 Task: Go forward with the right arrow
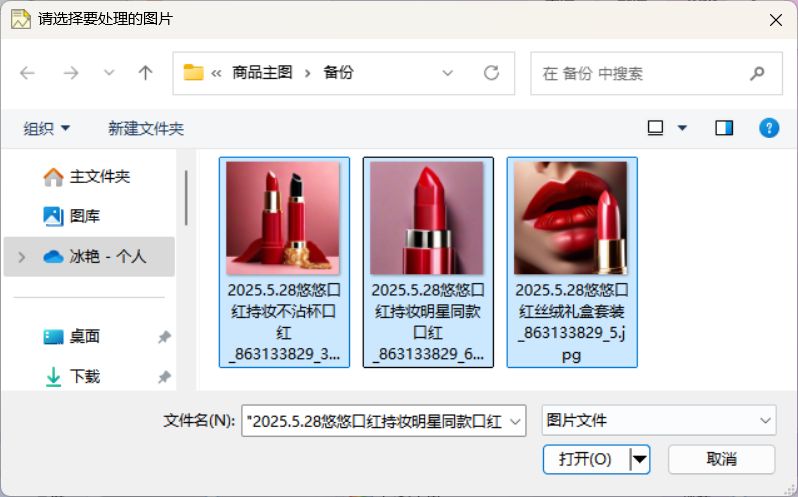click(71, 73)
